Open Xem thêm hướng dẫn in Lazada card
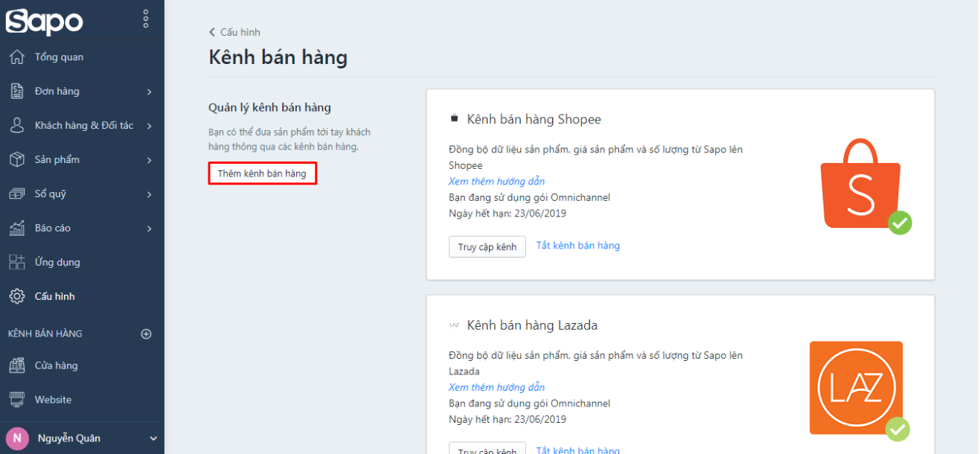The width and height of the screenshot is (980, 454). click(496, 388)
